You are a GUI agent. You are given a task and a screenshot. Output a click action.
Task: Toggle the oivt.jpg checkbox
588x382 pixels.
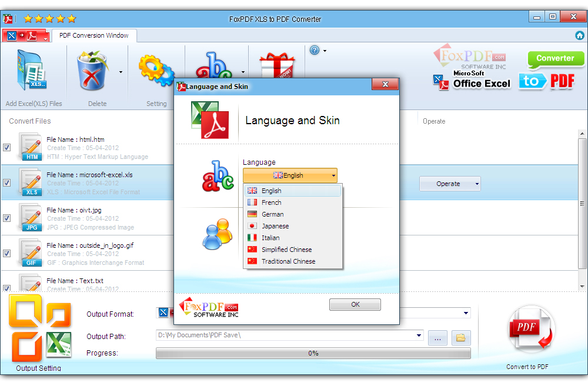(x=6, y=218)
